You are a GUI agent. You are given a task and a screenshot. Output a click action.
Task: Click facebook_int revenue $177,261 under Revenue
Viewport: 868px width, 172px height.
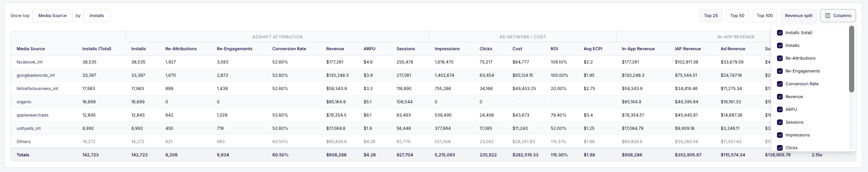point(335,62)
